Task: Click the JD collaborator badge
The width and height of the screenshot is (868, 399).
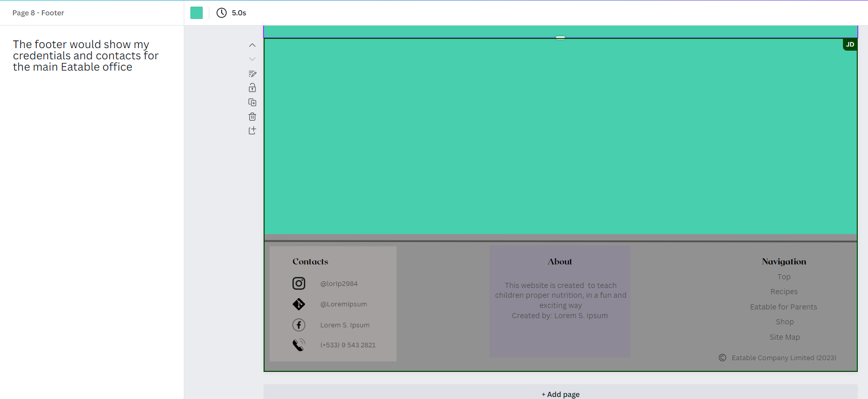Action: (x=850, y=45)
